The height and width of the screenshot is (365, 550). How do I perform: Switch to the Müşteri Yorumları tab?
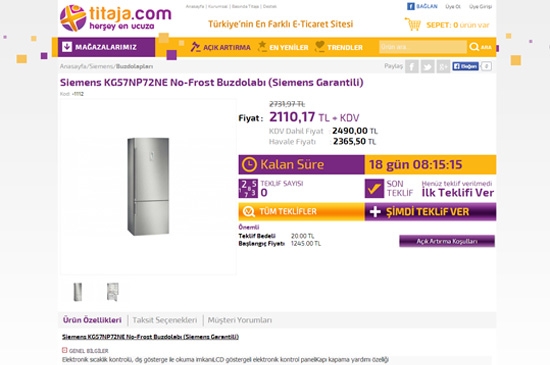pyautogui.click(x=240, y=320)
